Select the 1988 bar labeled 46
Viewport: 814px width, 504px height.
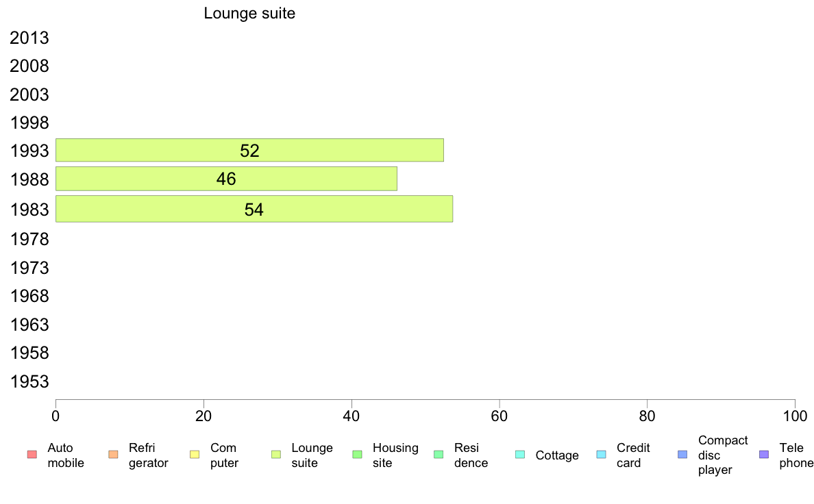(x=226, y=179)
